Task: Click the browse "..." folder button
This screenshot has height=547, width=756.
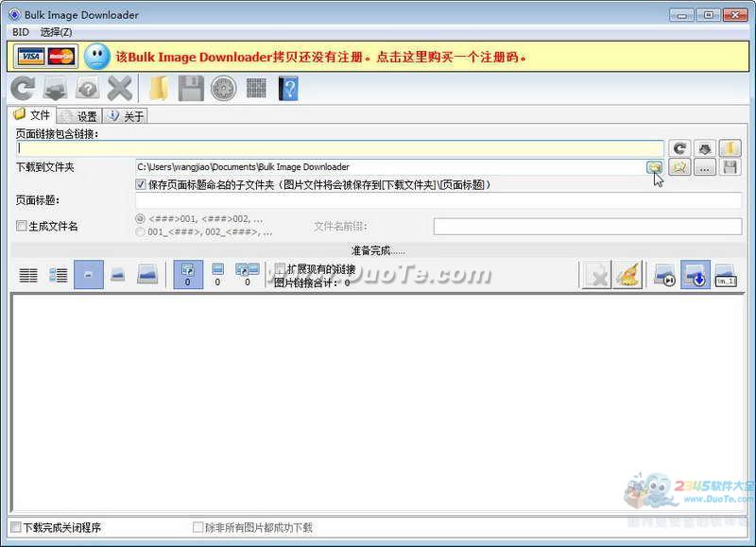Action: click(704, 167)
